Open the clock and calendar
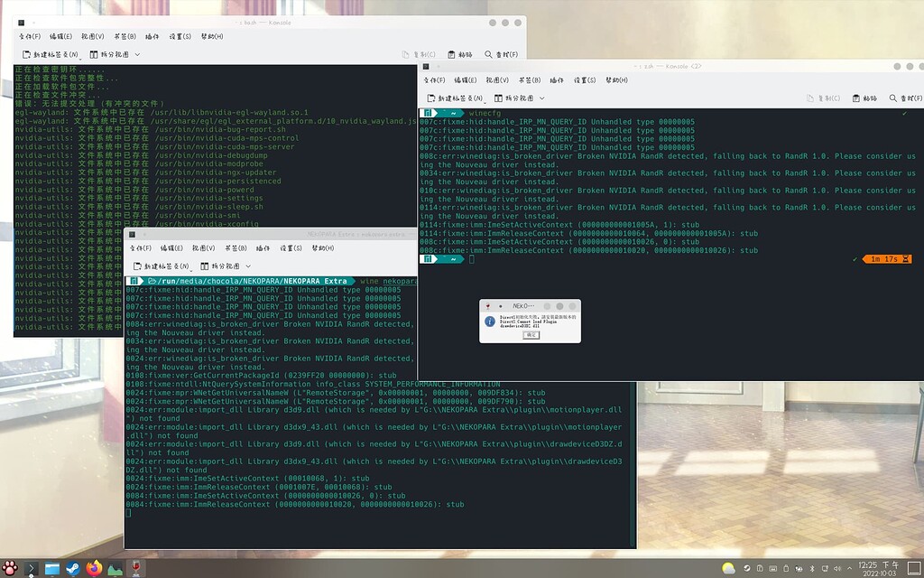The width and height of the screenshot is (924, 578). pos(879,569)
